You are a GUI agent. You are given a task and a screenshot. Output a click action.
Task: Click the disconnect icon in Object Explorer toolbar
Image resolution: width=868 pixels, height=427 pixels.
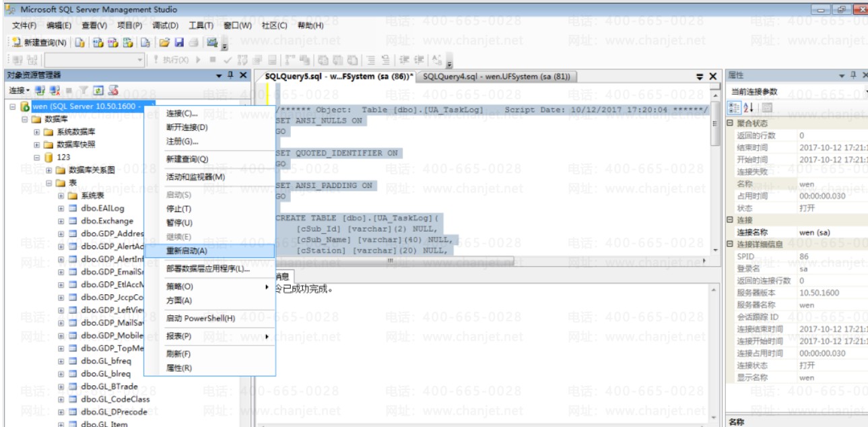pos(55,90)
